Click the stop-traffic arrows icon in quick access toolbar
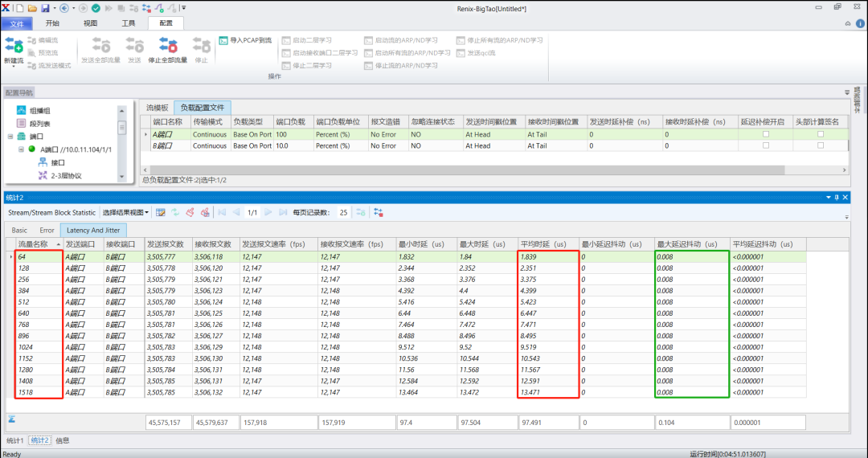 click(x=146, y=8)
